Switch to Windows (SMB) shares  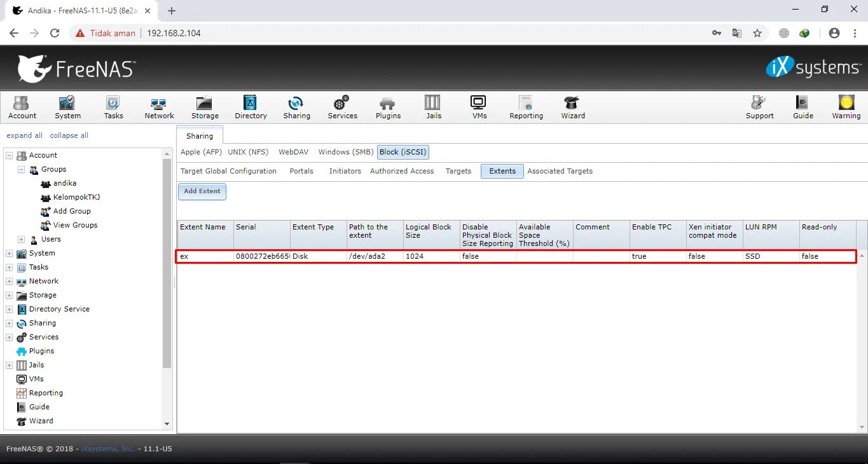pyautogui.click(x=346, y=152)
